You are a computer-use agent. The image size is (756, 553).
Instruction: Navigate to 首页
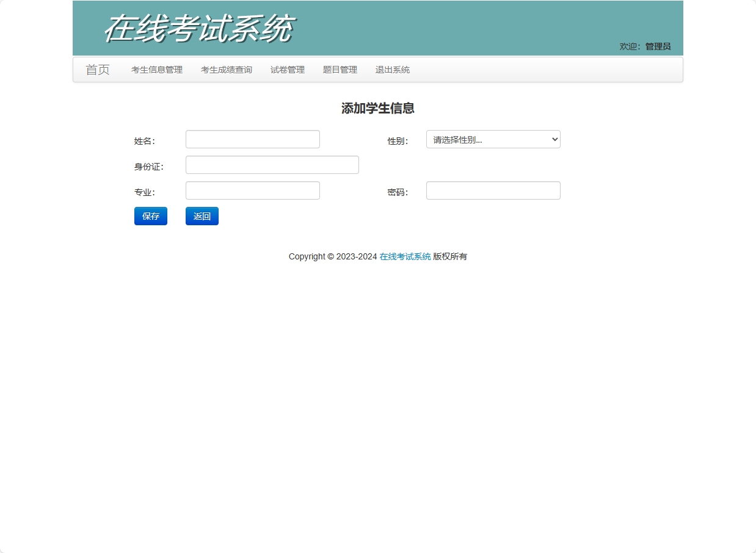click(x=98, y=70)
